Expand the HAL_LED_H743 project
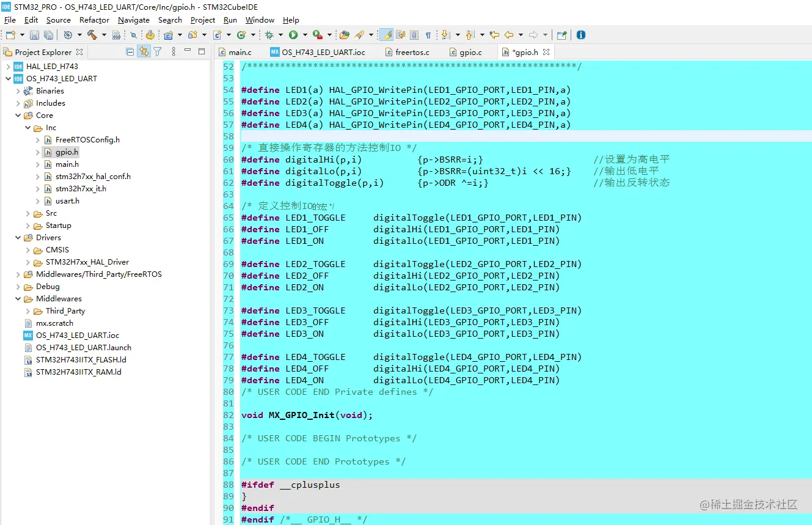Image resolution: width=812 pixels, height=525 pixels. (x=7, y=66)
